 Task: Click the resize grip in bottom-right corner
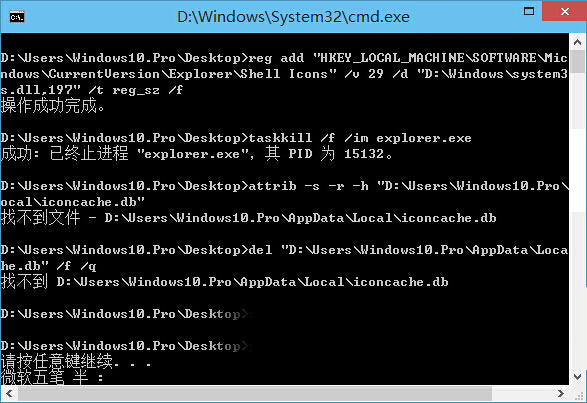coord(578,394)
